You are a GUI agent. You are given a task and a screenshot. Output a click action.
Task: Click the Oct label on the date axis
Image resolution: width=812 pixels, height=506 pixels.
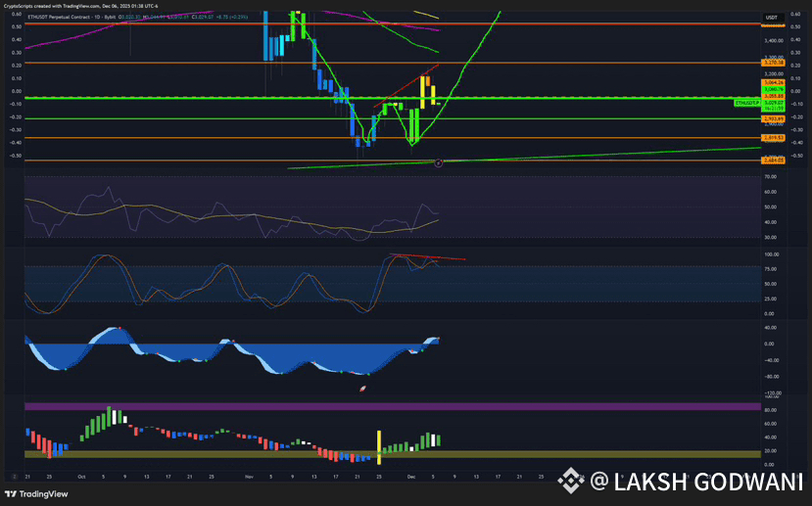(x=81, y=477)
